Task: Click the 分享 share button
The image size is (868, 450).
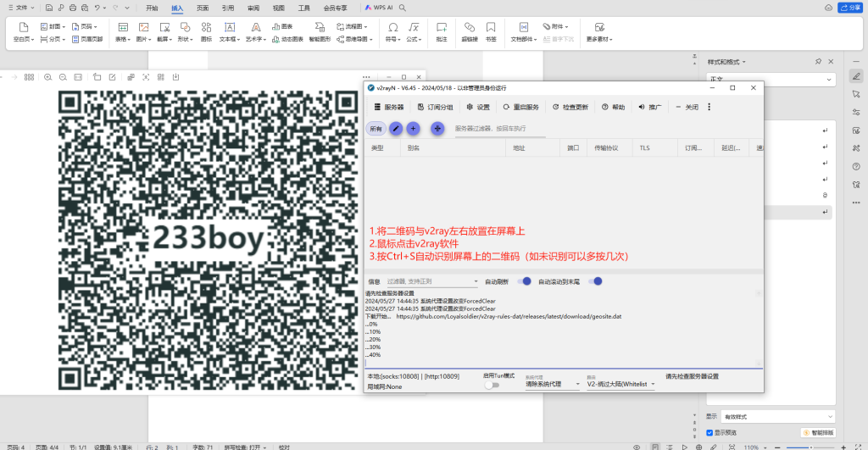Action: click(x=850, y=8)
